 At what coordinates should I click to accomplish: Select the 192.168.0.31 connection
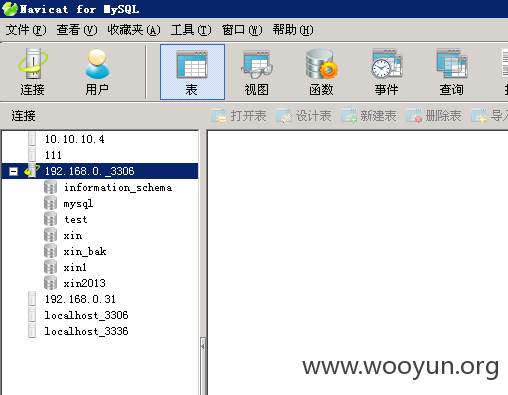80,299
